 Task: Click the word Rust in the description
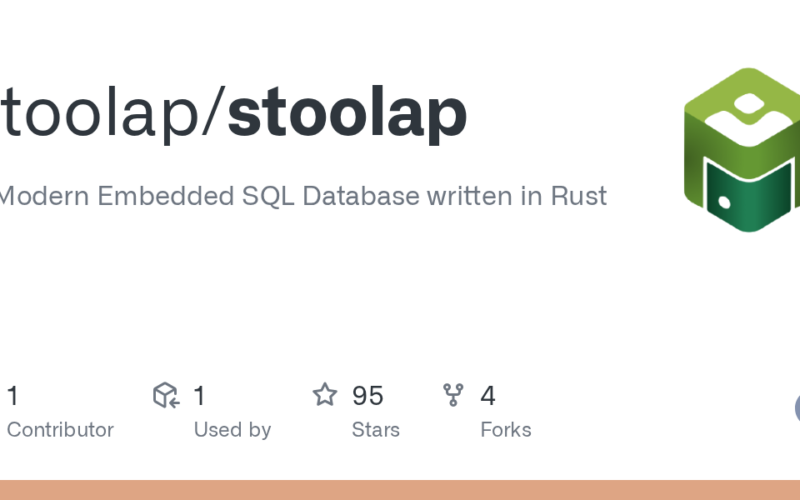coord(578,196)
